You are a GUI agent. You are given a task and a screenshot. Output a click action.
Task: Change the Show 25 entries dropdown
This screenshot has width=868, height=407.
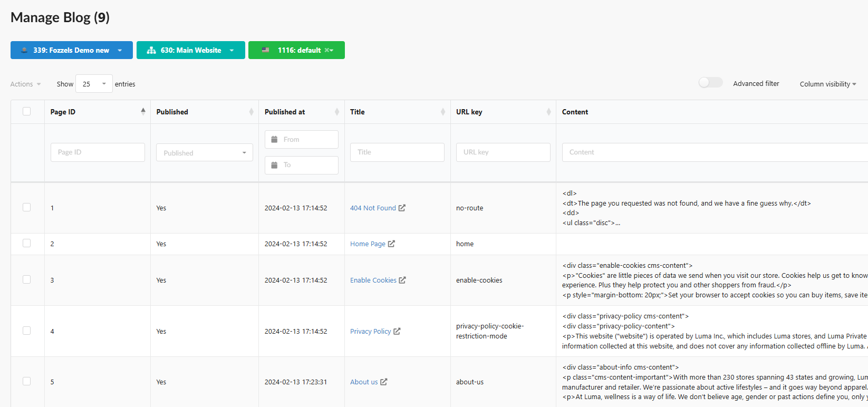click(94, 84)
